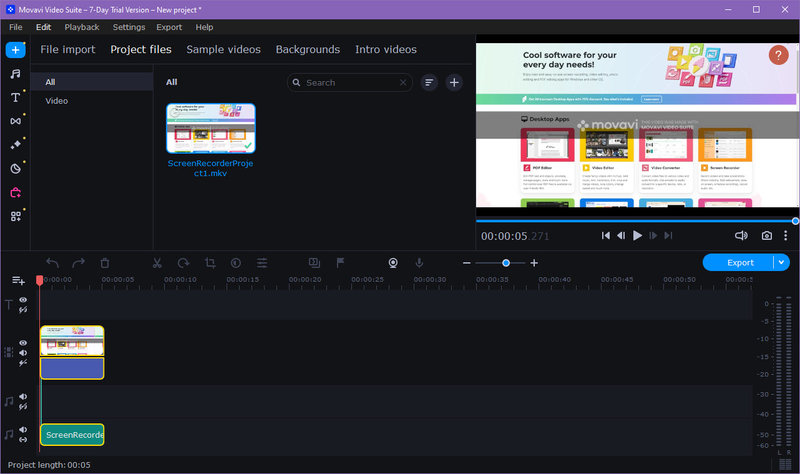Mute the video track audio
Screen dimensions: 800x474
click(x=23, y=353)
